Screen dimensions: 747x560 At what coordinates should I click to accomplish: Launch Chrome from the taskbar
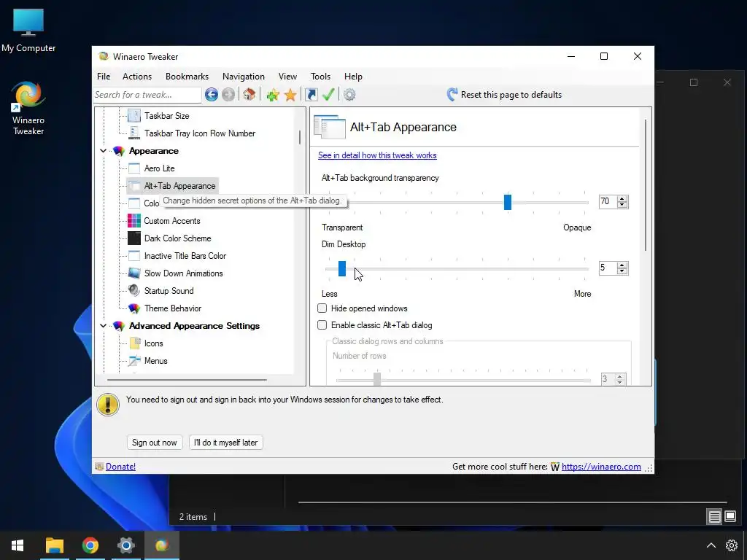pos(90,545)
